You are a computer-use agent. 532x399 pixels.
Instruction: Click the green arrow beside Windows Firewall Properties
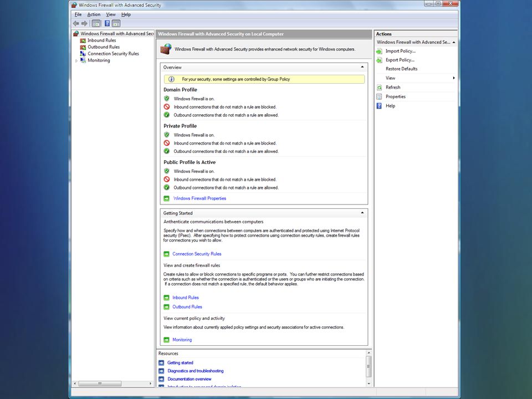167,198
